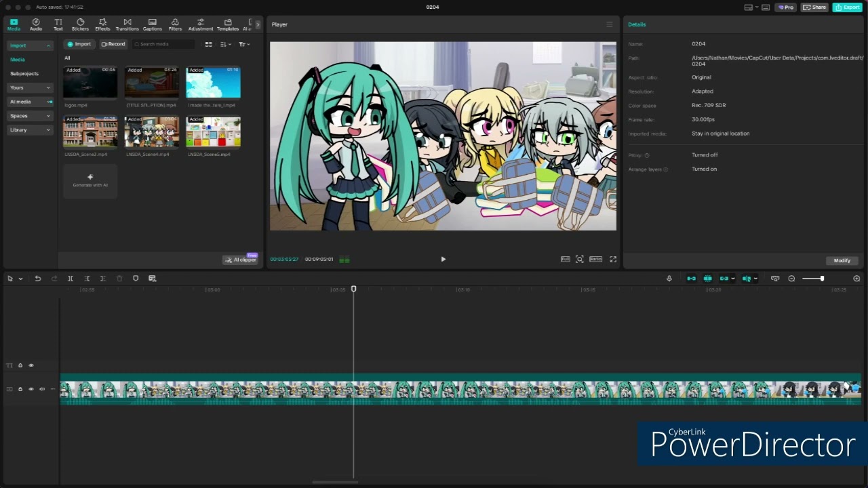Delete left of playhead
Image resolution: width=868 pixels, height=488 pixels.
click(87, 279)
